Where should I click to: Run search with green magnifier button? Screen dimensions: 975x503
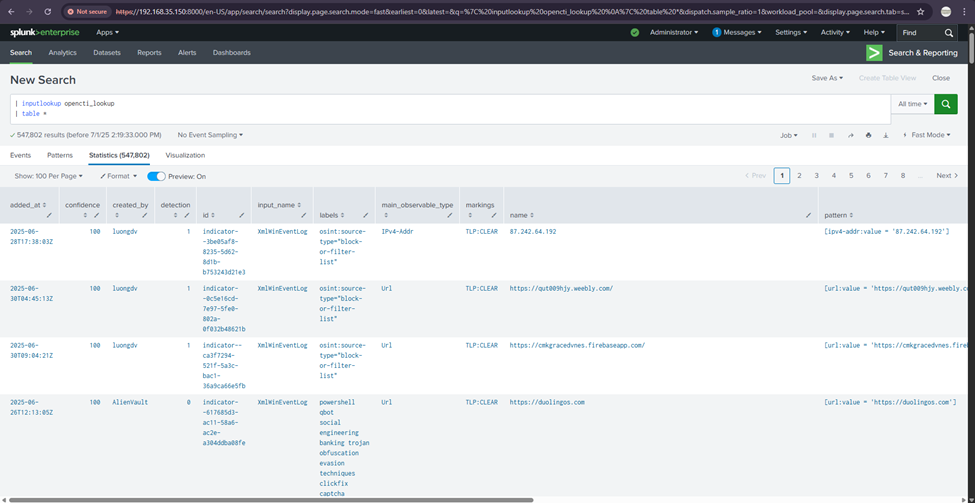[945, 104]
